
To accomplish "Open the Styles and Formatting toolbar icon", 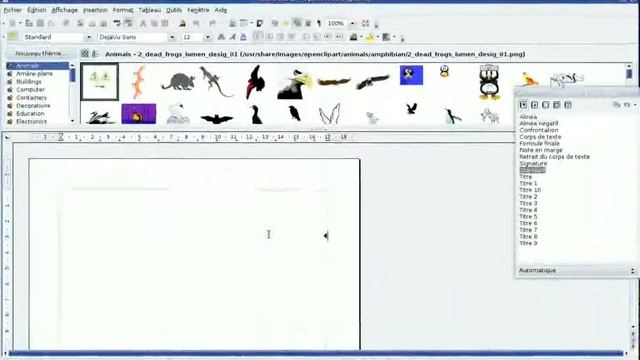I will (12, 37).
